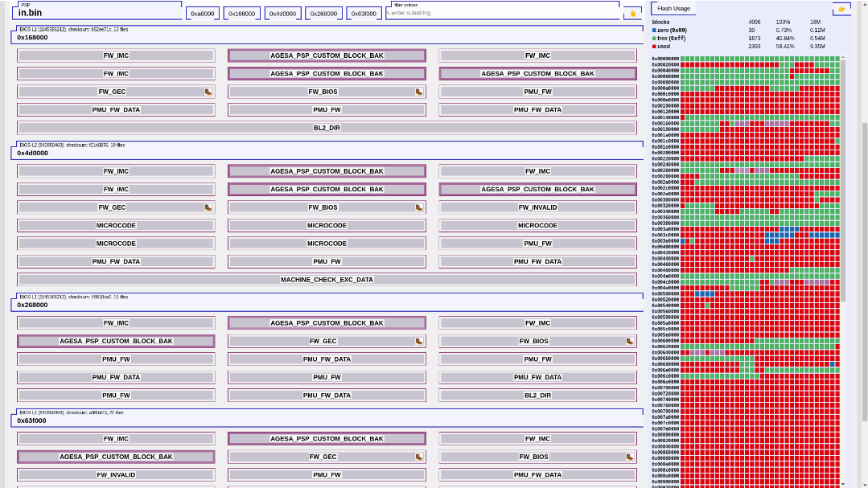The height and width of the screenshot is (488, 868).
Task: Select the MACHINE_CHECK_EXC_DATA entry
Action: pos(327,280)
